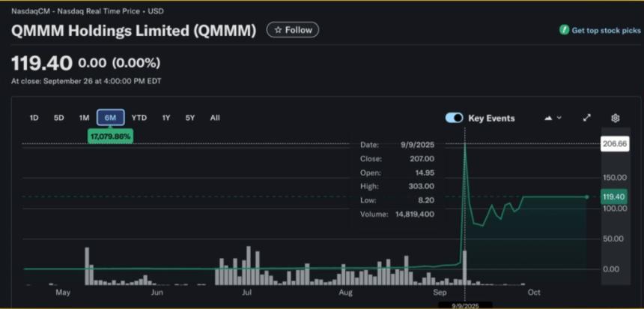The width and height of the screenshot is (644, 309).
Task: Click the At close September 26 timestamp
Action: [x=86, y=82]
